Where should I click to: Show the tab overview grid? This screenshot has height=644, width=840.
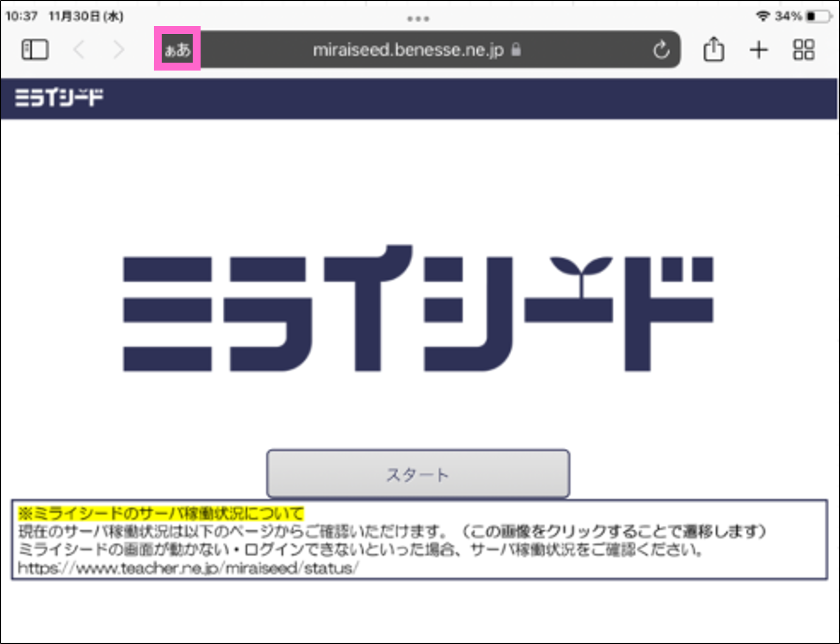(x=804, y=49)
